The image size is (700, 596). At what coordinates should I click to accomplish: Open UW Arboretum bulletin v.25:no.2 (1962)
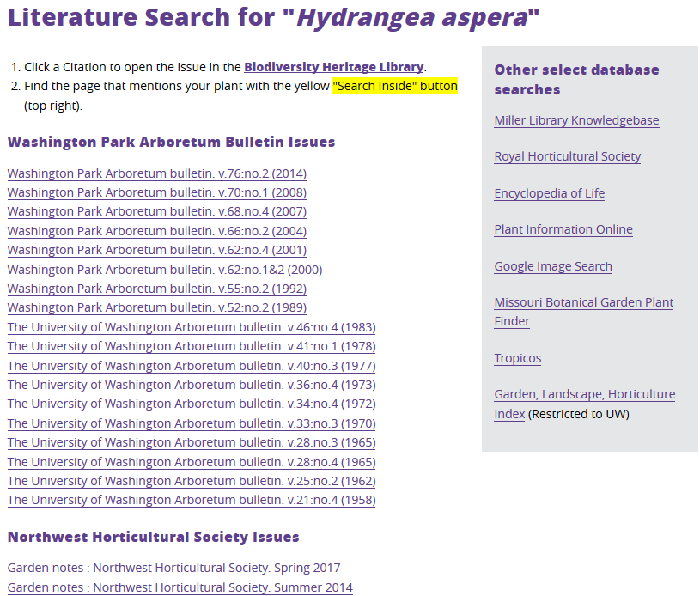(x=192, y=481)
